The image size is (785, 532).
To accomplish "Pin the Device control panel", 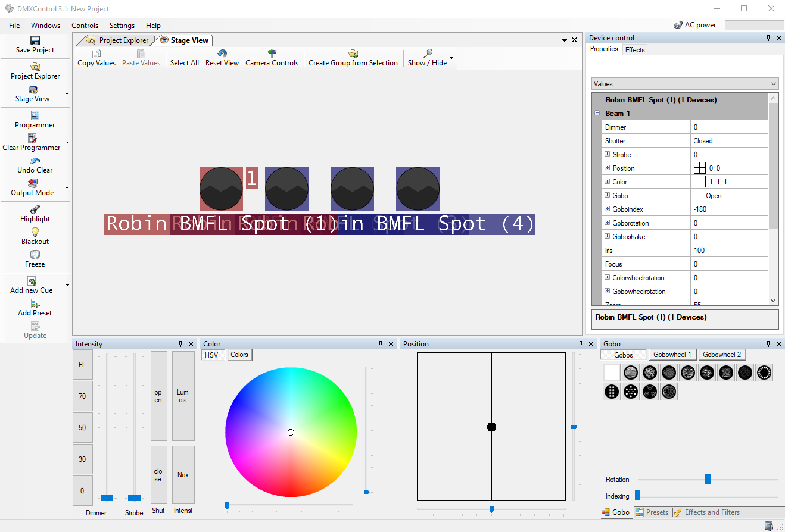I will tap(768, 37).
